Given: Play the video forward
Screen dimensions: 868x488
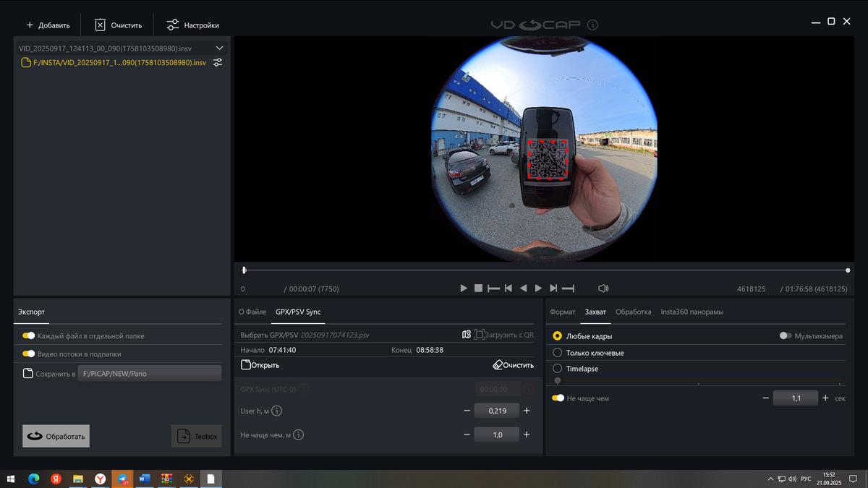Looking at the screenshot, I should [464, 288].
